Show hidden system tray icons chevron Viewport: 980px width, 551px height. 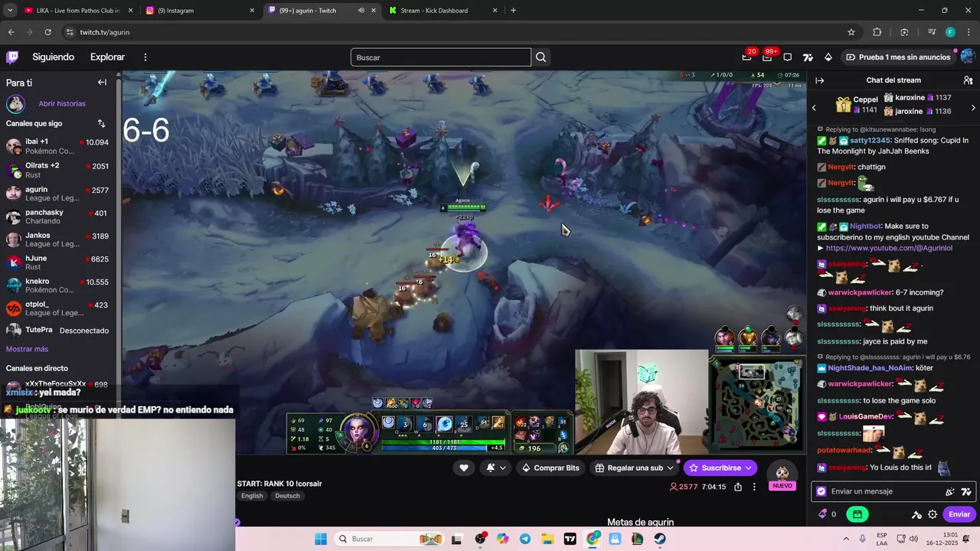(x=846, y=539)
